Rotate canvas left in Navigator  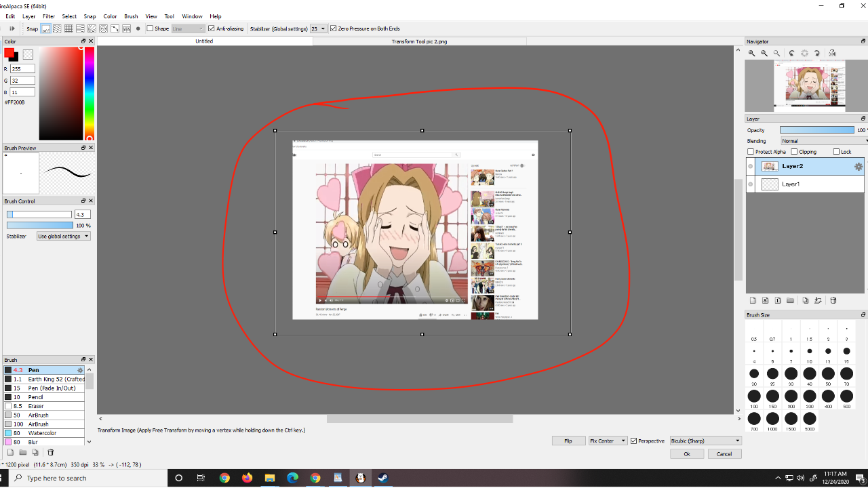click(792, 53)
